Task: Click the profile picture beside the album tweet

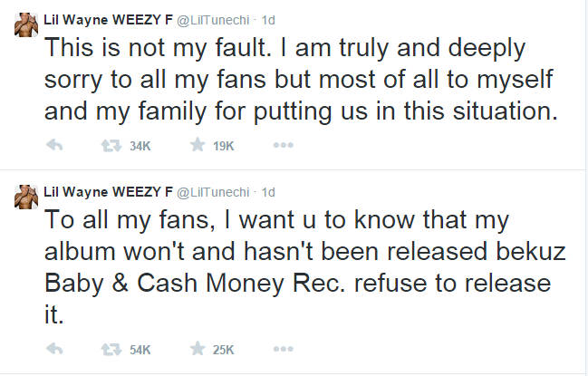Action: coord(24,196)
